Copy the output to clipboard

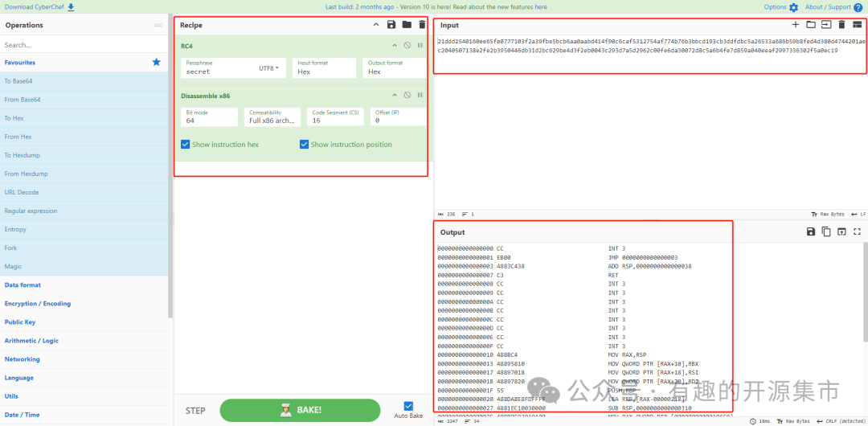[x=826, y=231]
